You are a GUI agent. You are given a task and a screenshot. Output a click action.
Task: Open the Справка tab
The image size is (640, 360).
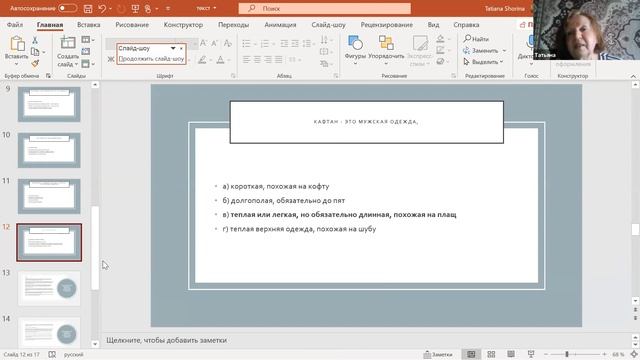coord(466,25)
